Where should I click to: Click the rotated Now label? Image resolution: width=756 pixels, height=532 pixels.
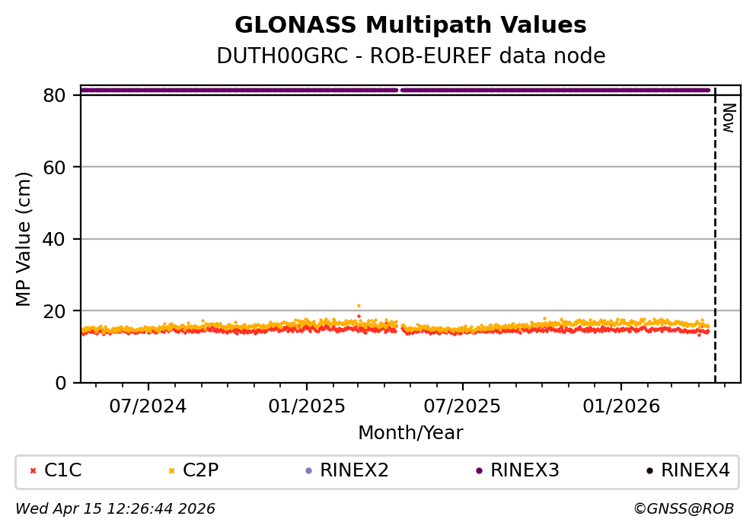click(728, 119)
